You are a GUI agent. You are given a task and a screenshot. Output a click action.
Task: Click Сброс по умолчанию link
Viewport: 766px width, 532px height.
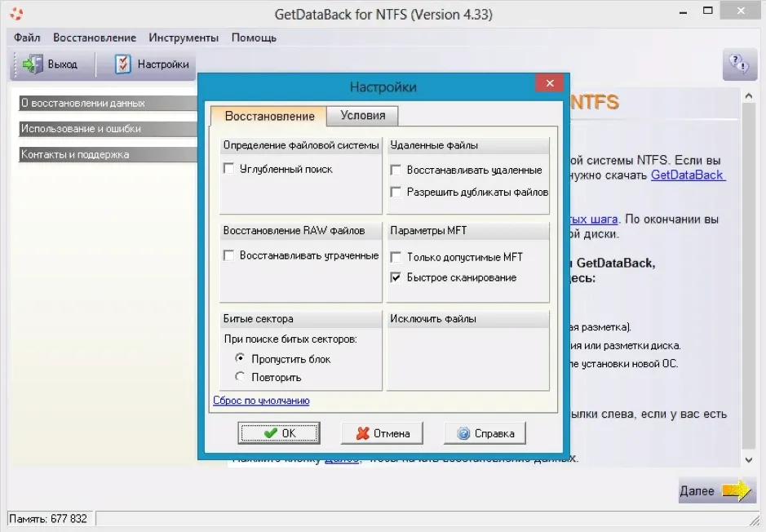pos(261,401)
